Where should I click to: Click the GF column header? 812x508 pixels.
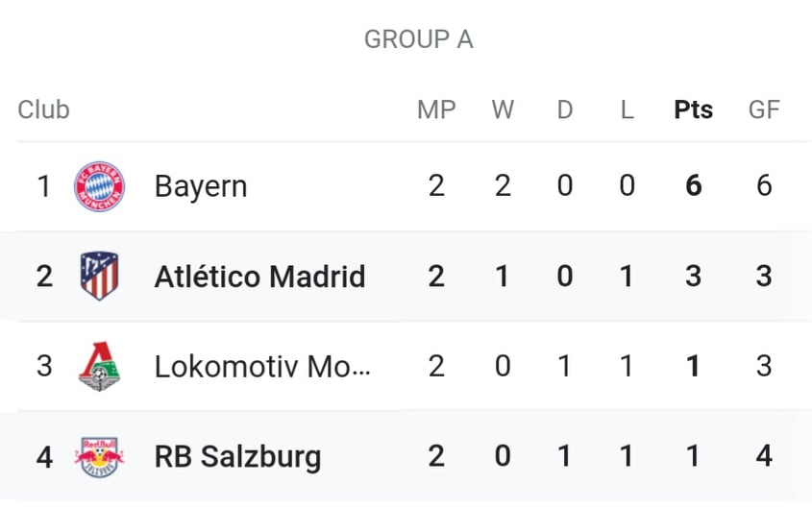[x=764, y=109]
